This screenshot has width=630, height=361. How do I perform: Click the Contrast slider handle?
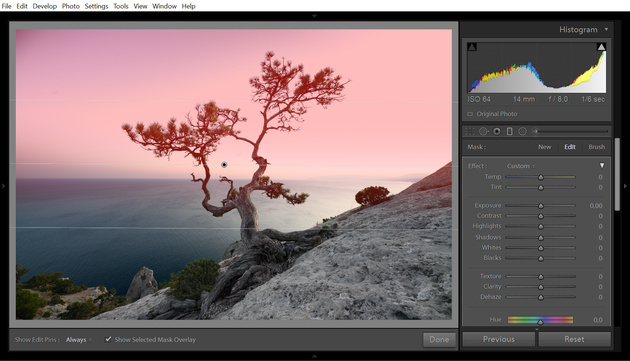[541, 216]
